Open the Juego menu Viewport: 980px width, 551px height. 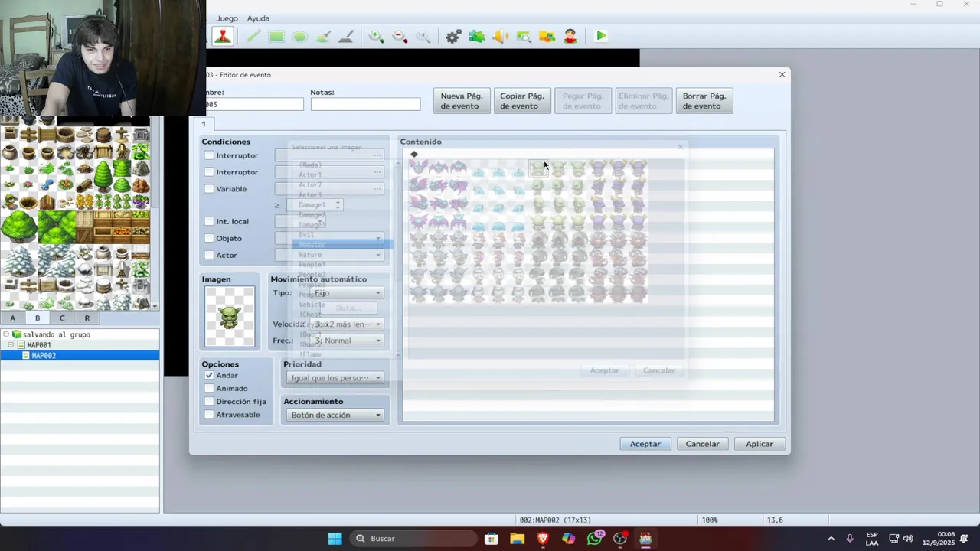[x=227, y=18]
